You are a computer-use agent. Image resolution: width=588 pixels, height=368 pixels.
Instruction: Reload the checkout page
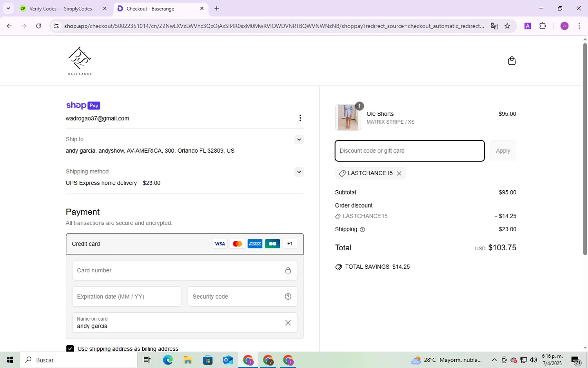pyautogui.click(x=38, y=26)
